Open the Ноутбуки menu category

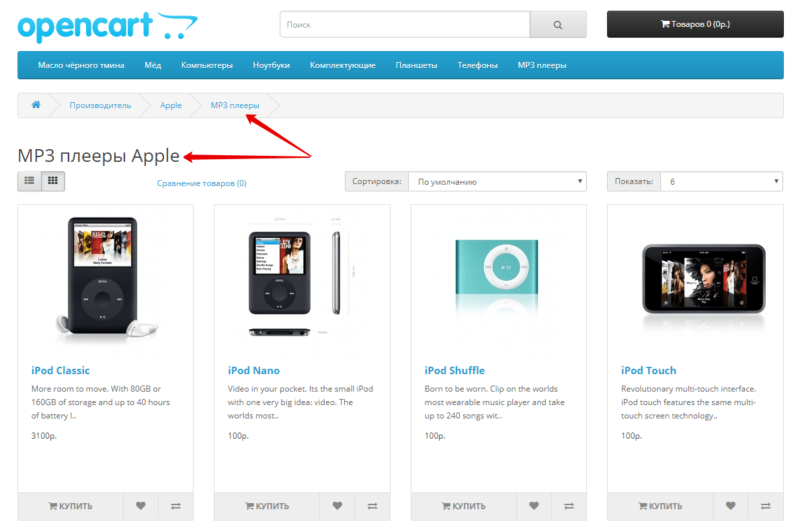(x=271, y=65)
